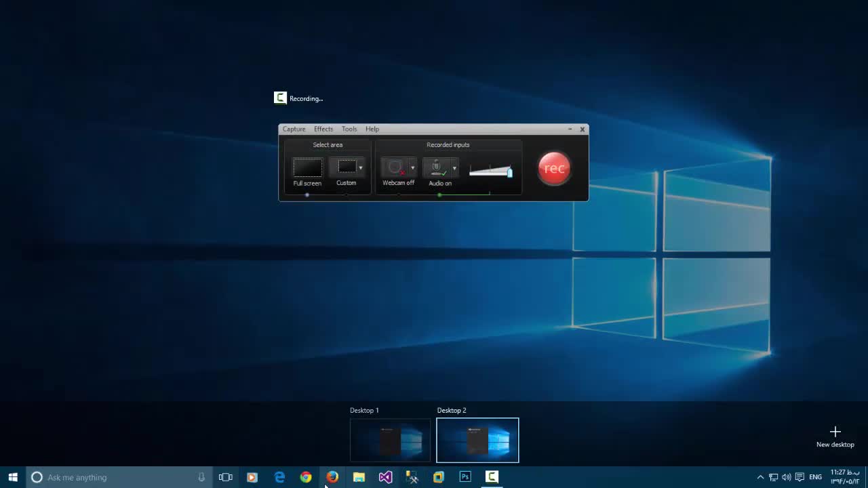Open the webcam options dropdown arrow
The height and width of the screenshot is (488, 868).
[412, 167]
